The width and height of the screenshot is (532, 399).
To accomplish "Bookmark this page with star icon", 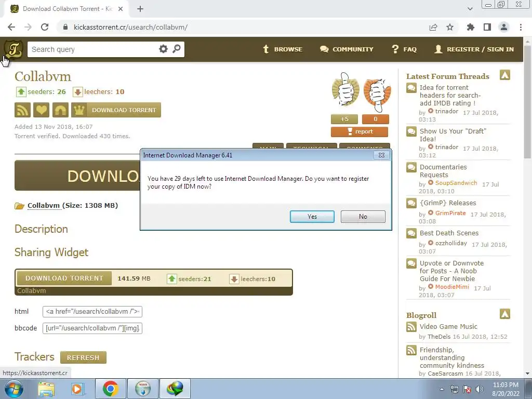I will pyautogui.click(x=450, y=27).
